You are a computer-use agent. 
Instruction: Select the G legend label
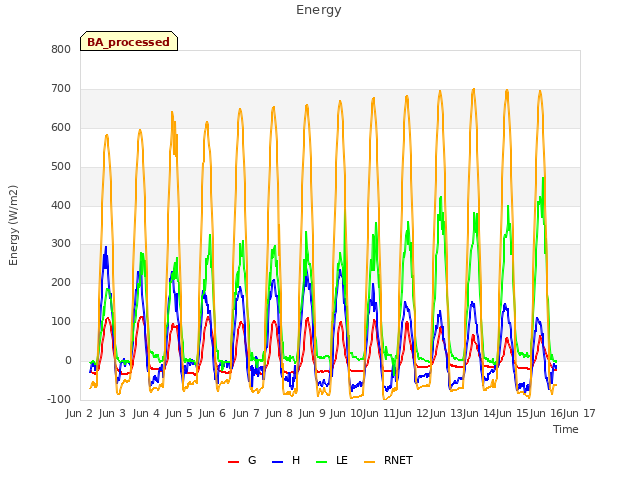click(x=252, y=460)
